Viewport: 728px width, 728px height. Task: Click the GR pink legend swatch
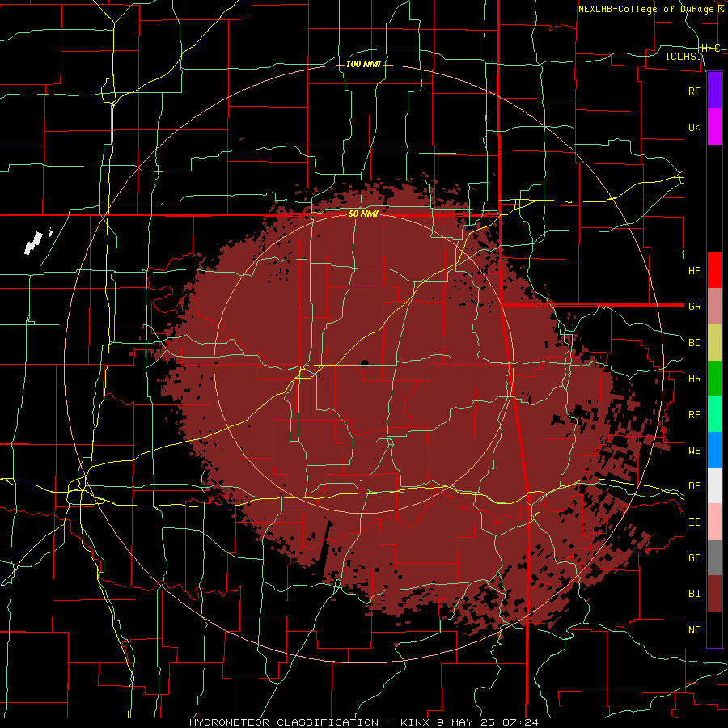pos(714,307)
